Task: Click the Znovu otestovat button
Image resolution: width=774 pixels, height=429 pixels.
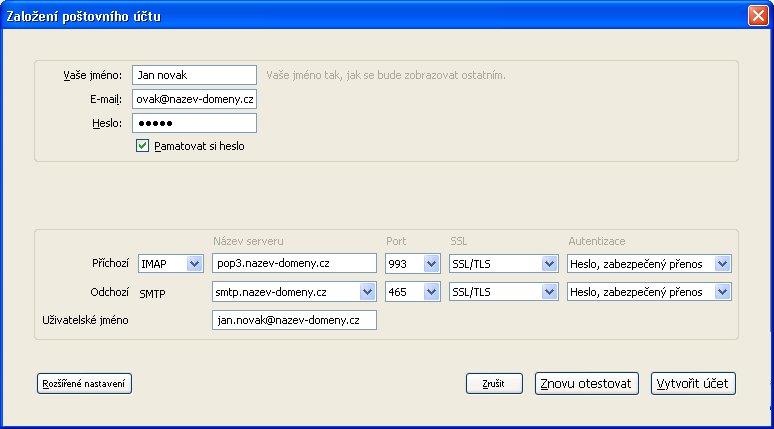Action: pos(587,384)
